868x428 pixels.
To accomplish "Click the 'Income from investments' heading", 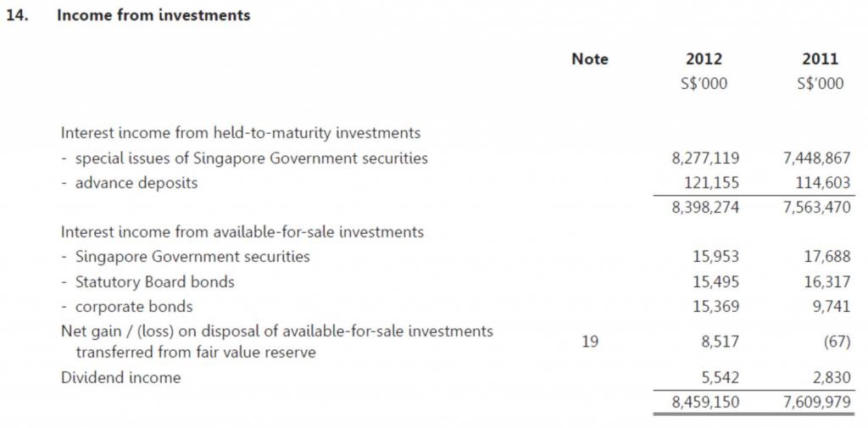I will tap(153, 15).
